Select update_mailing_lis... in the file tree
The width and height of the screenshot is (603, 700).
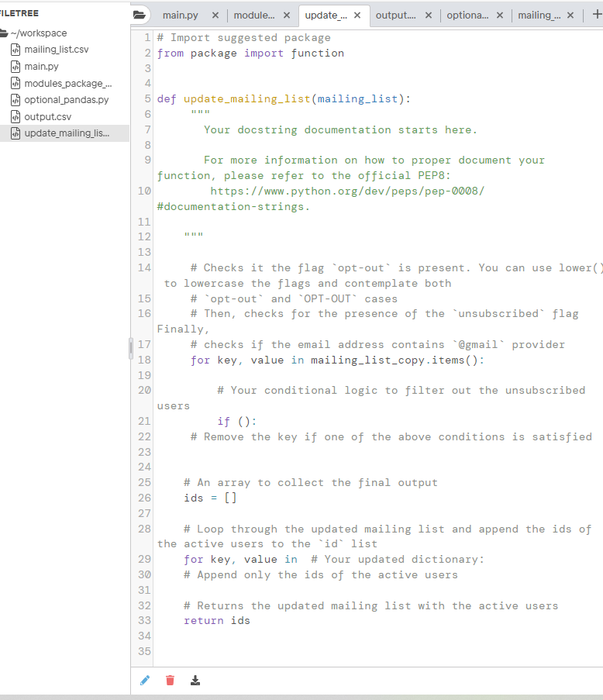(x=67, y=133)
